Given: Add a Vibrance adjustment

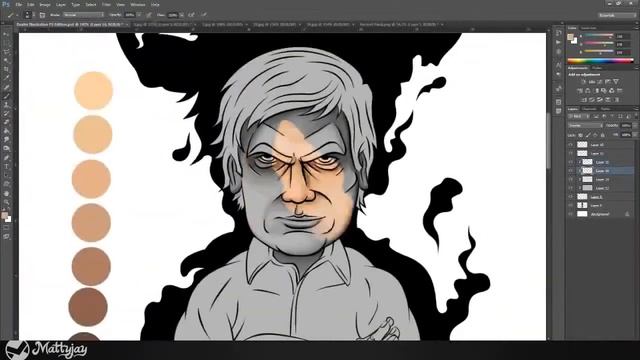Looking at the screenshot, I should point(616,82).
